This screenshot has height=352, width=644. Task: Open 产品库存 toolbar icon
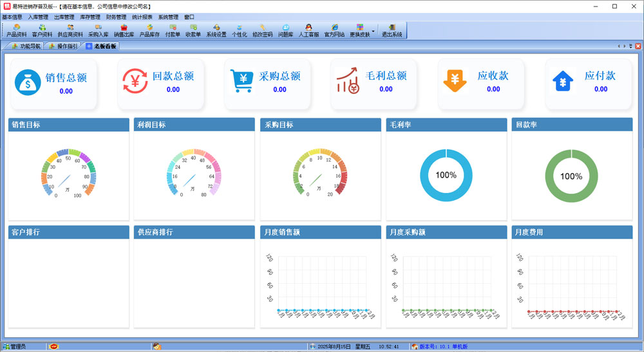click(149, 30)
